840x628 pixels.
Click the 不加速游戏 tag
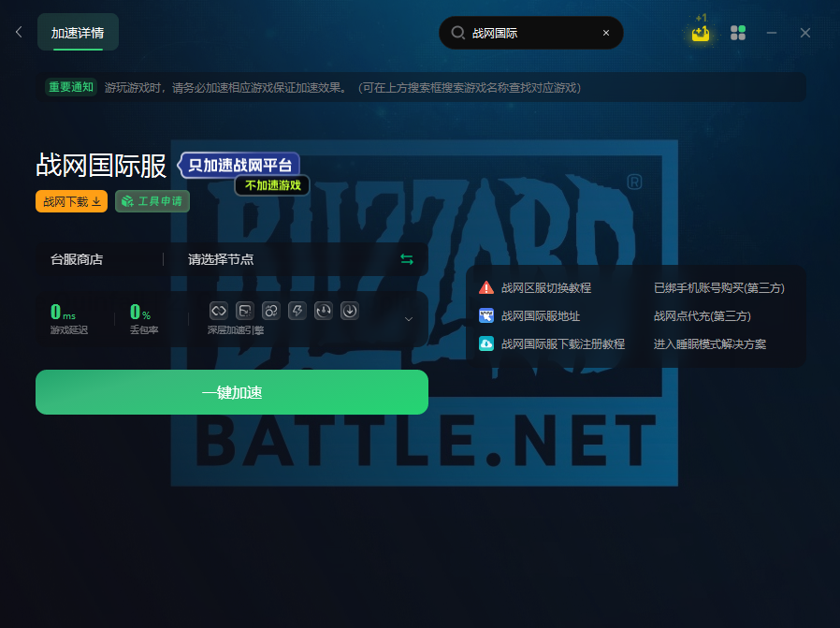273,185
